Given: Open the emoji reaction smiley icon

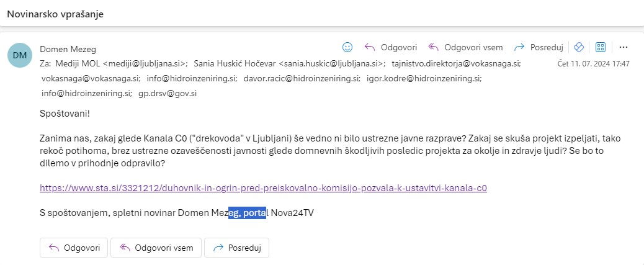Looking at the screenshot, I should coord(347,47).
